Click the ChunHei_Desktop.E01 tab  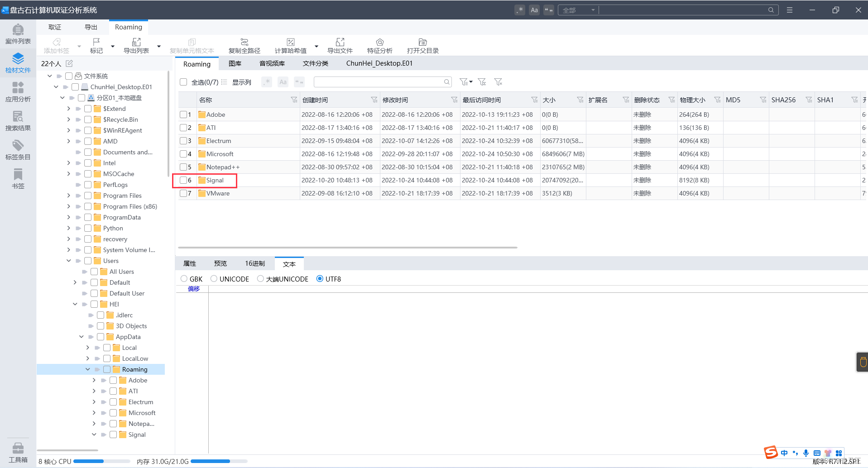point(379,63)
